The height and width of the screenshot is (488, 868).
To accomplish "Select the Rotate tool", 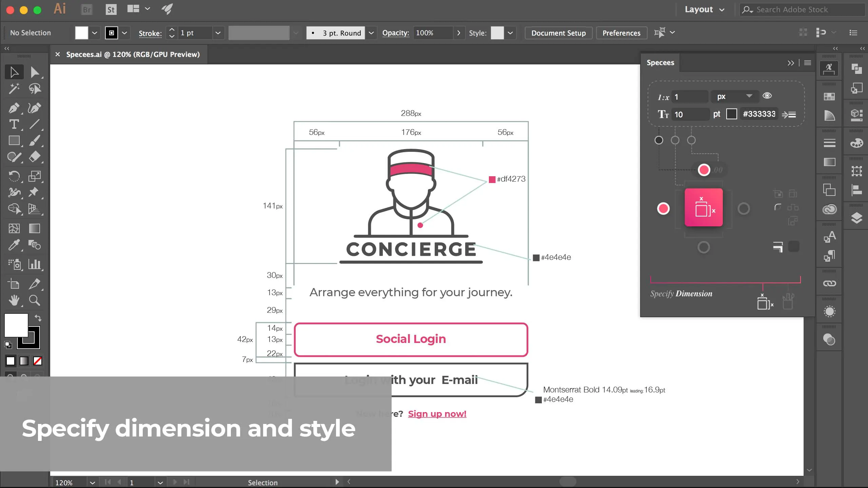I will [x=14, y=176].
